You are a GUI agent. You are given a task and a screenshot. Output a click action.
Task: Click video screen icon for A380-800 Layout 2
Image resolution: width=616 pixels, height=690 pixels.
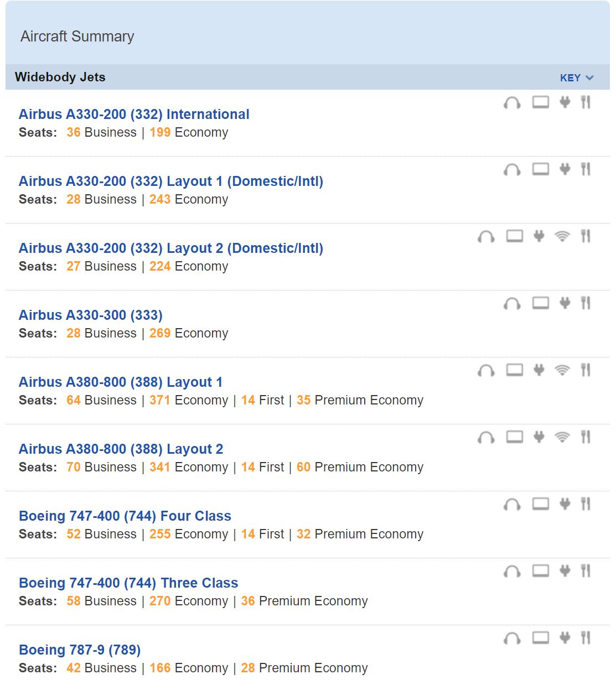coord(515,437)
